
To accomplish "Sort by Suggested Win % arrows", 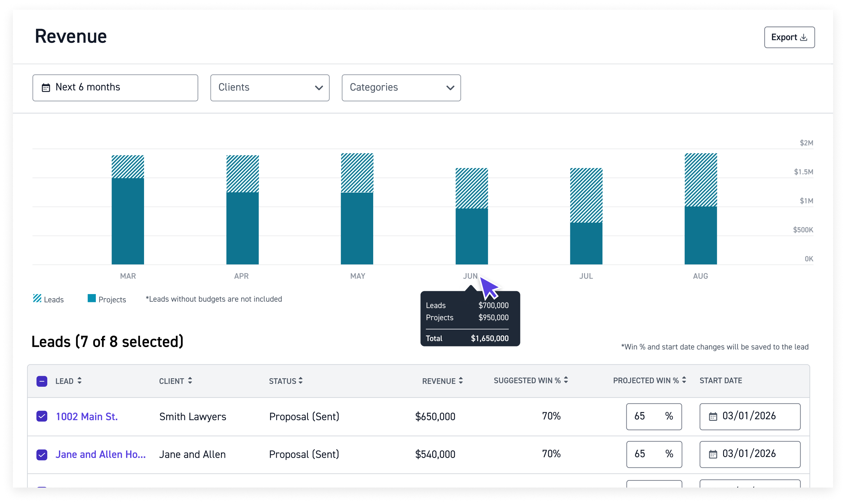I will (566, 380).
